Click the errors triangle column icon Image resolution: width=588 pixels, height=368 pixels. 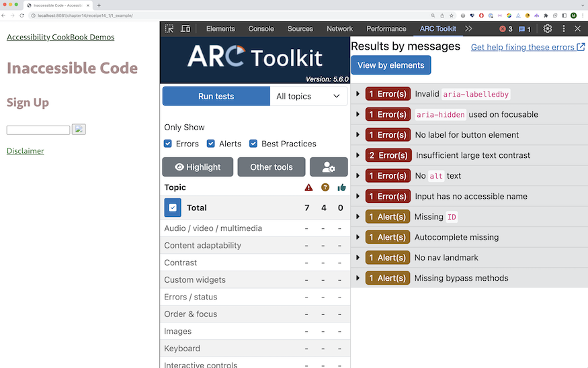(308, 187)
